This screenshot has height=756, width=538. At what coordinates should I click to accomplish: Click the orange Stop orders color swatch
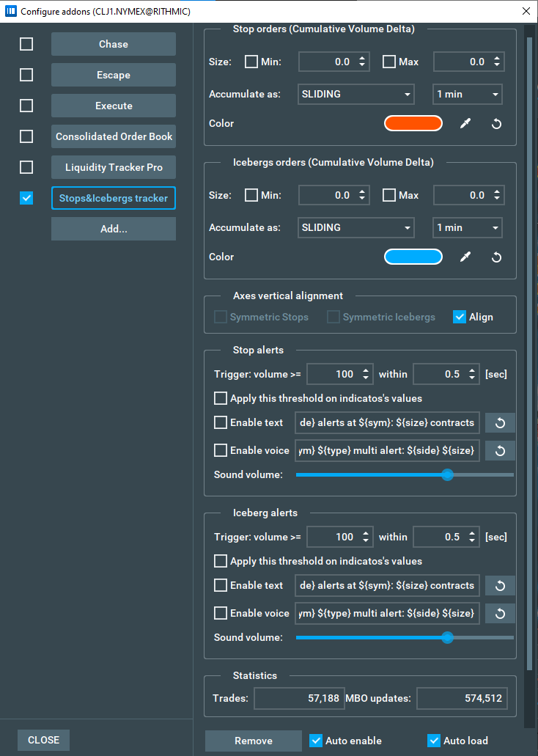tap(413, 124)
